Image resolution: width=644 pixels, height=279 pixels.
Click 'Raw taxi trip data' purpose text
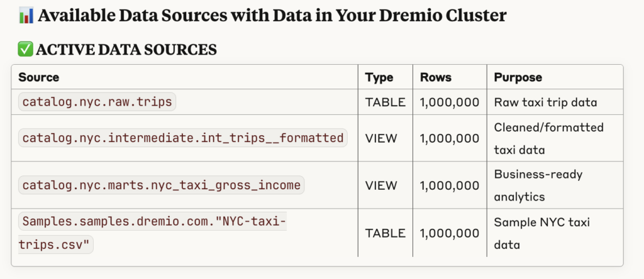click(x=545, y=102)
